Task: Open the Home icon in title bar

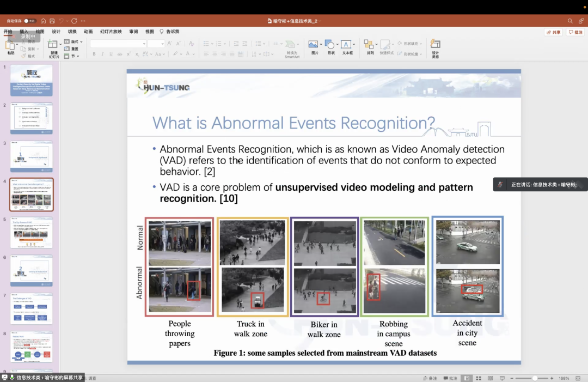Action: click(x=43, y=21)
